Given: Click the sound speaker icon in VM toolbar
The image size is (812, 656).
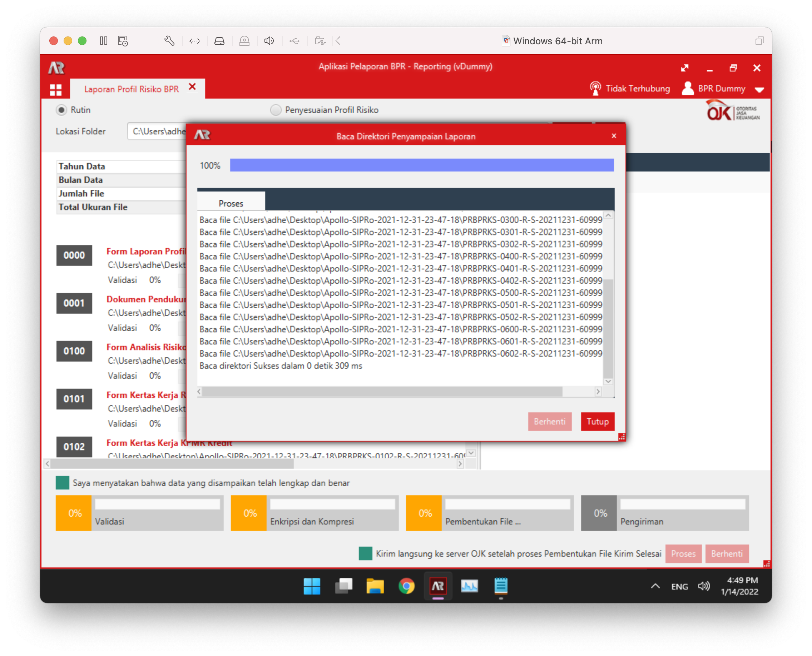Looking at the screenshot, I should (x=269, y=41).
